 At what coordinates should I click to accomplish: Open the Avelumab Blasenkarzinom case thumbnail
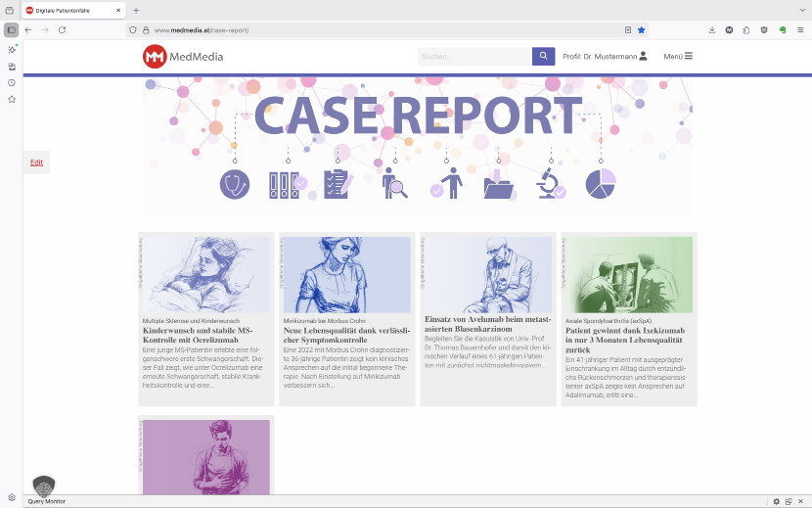(x=488, y=275)
